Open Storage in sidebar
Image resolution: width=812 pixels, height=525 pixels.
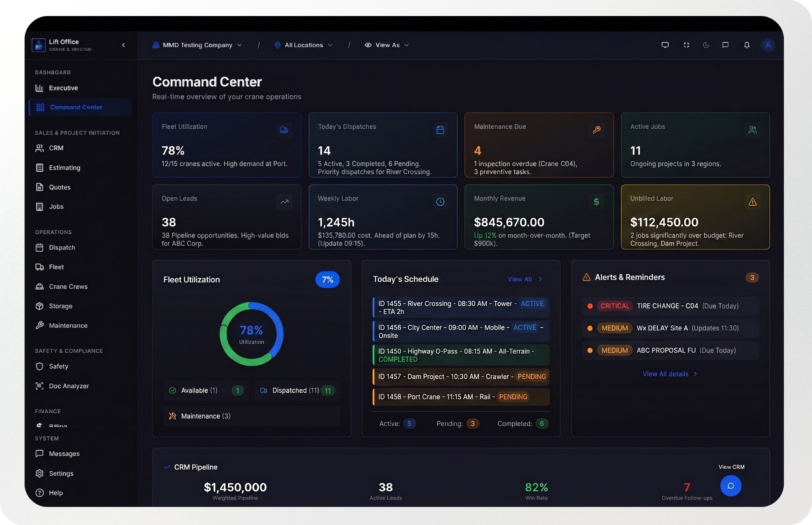click(x=80, y=306)
